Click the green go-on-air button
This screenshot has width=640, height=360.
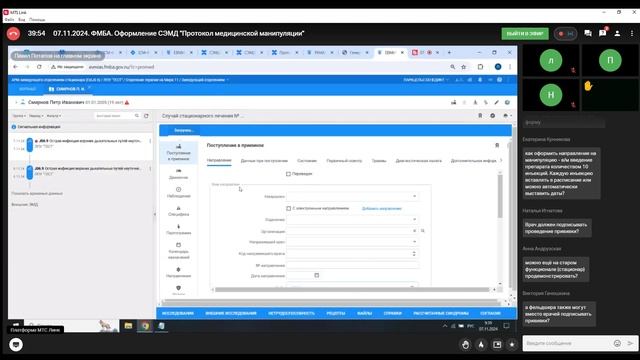click(524, 33)
